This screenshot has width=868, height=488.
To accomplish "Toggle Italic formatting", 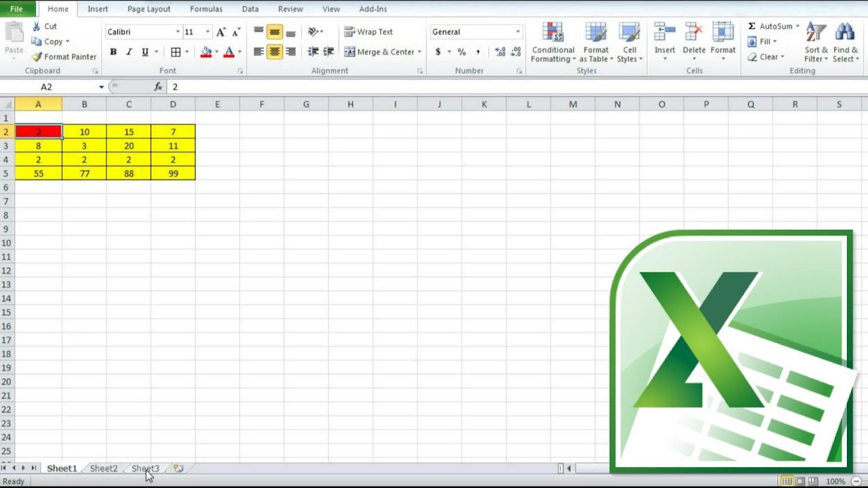I will pyautogui.click(x=129, y=52).
